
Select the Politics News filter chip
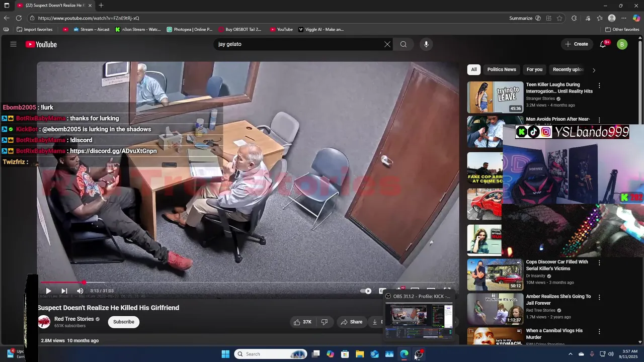502,69
